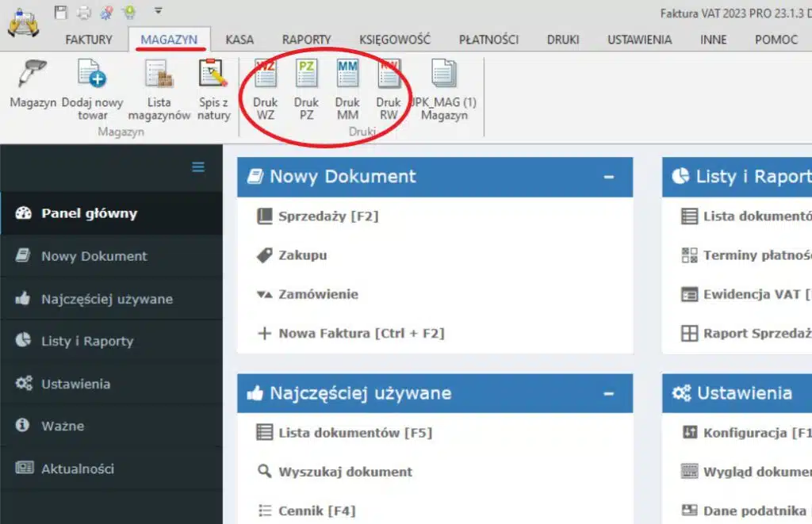The height and width of the screenshot is (524, 812).
Task: Click the save icon in title bar
Action: [61, 12]
